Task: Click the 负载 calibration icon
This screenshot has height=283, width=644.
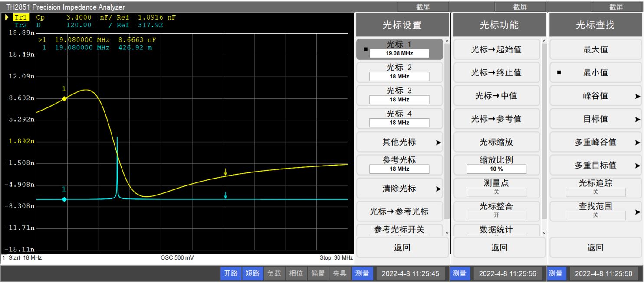Action: 275,273
